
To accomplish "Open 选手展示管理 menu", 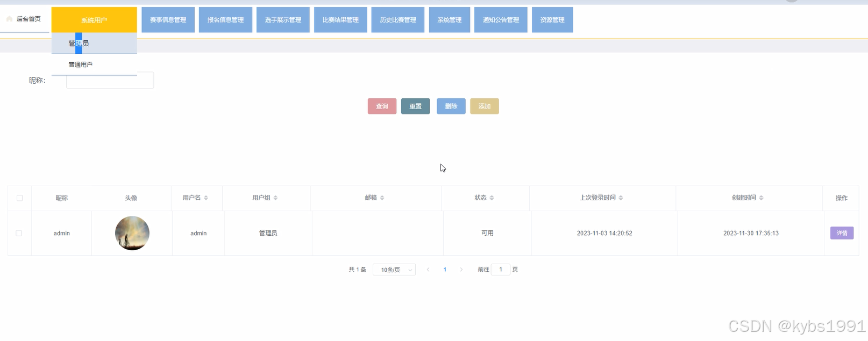I will pos(283,20).
